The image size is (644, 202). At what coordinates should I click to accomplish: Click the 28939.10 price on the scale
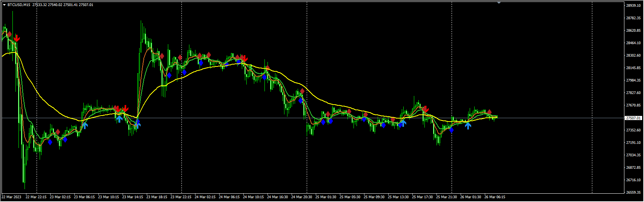633,6
